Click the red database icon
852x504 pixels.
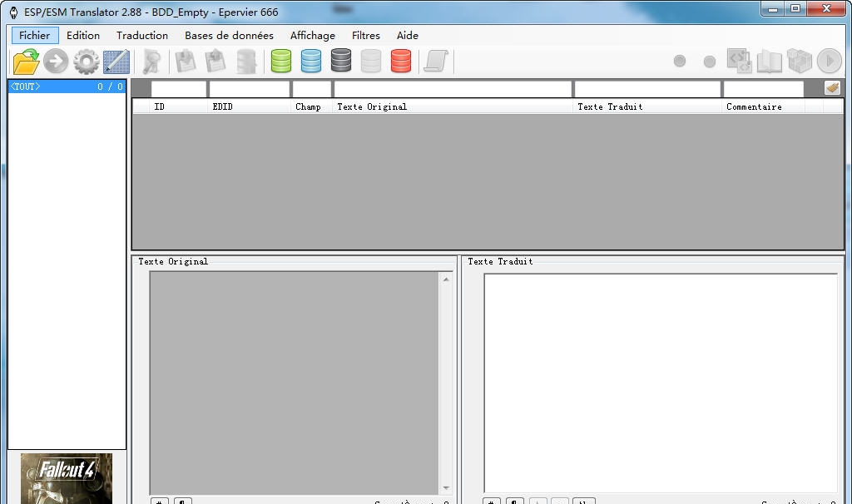click(x=401, y=62)
